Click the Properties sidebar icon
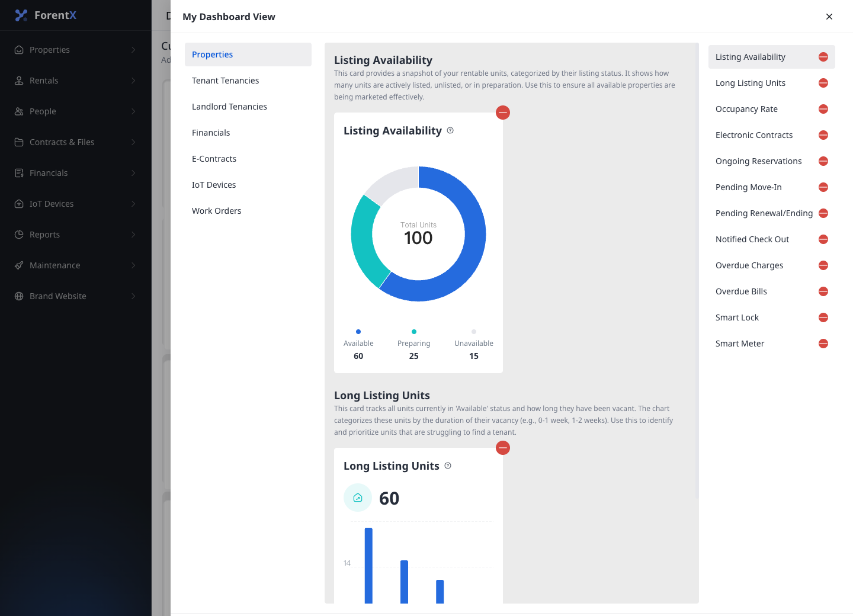Image resolution: width=853 pixels, height=616 pixels. [x=19, y=50]
